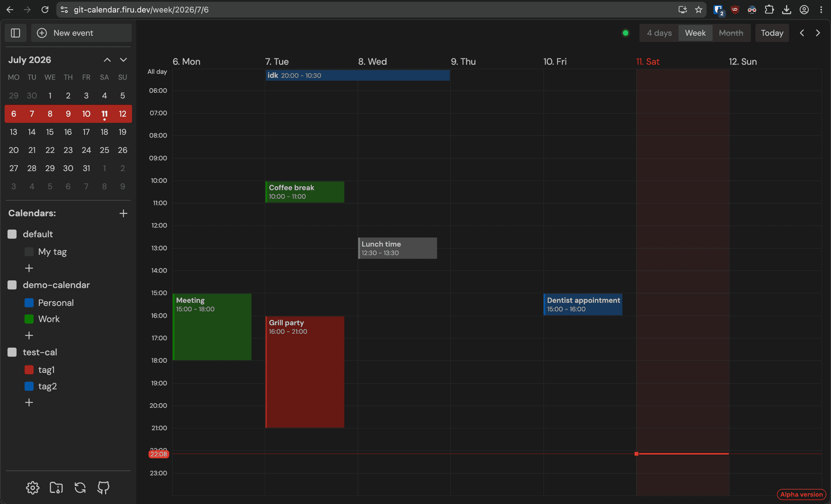Open browser extensions puzzle icon
The width and height of the screenshot is (831, 504).
click(x=769, y=9)
